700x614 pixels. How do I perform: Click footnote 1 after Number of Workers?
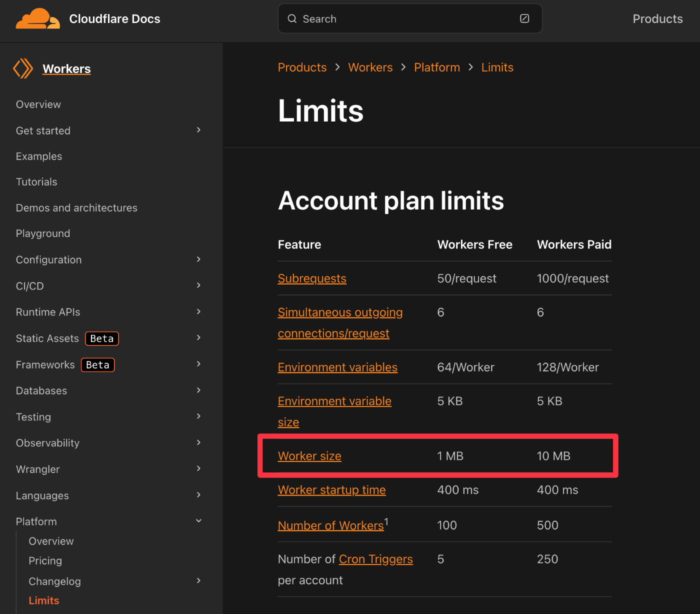[x=386, y=521]
